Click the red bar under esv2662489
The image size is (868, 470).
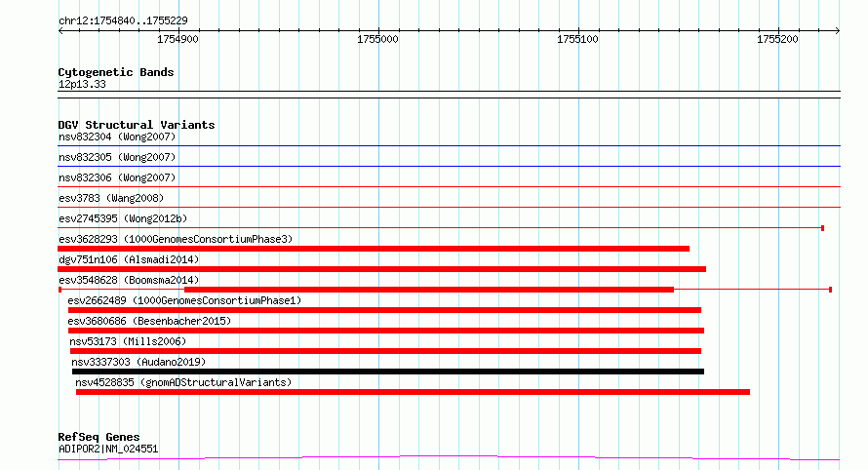[384, 310]
